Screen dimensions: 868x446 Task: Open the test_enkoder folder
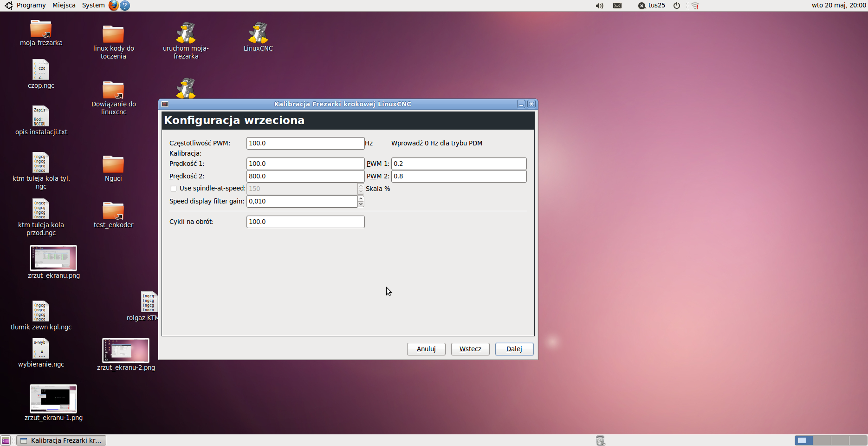[113, 211]
